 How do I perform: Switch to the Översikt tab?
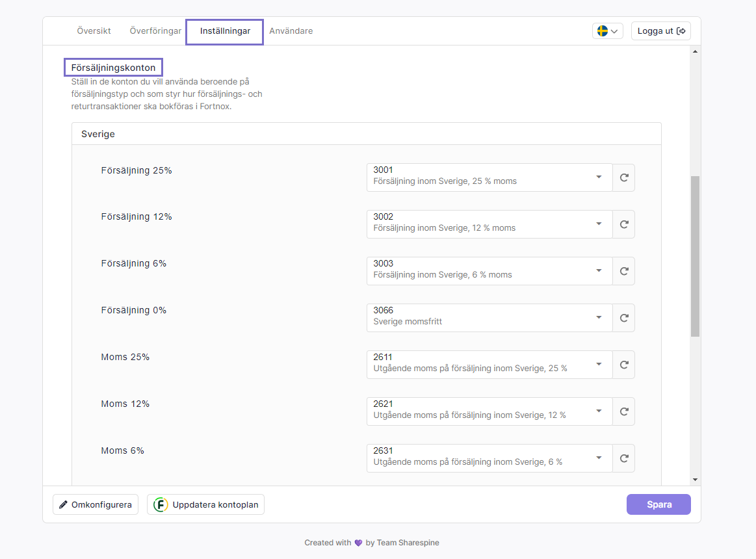94,31
